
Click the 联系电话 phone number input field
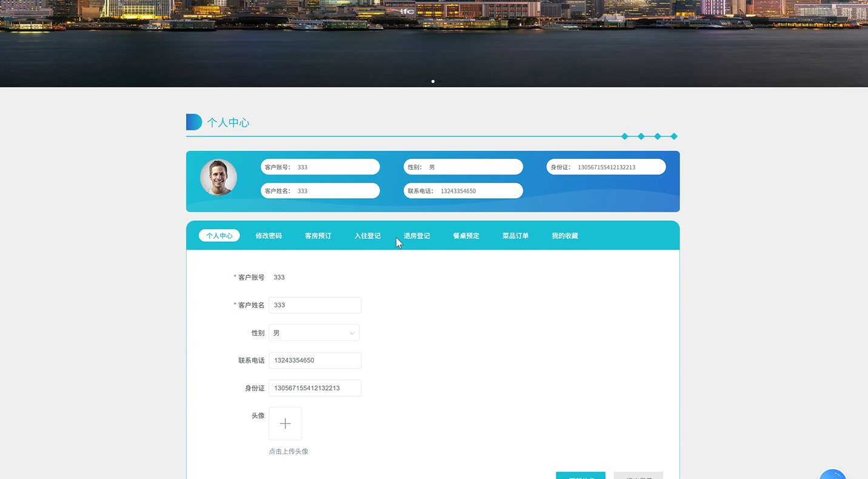tap(315, 360)
